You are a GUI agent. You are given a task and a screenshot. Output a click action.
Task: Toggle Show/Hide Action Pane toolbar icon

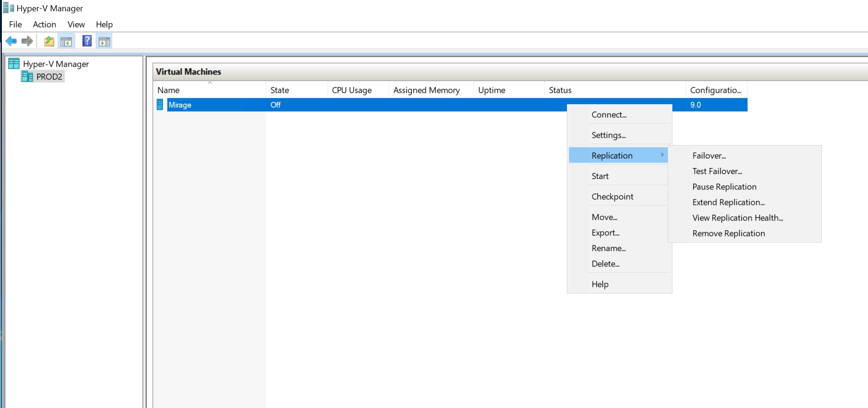tap(104, 41)
